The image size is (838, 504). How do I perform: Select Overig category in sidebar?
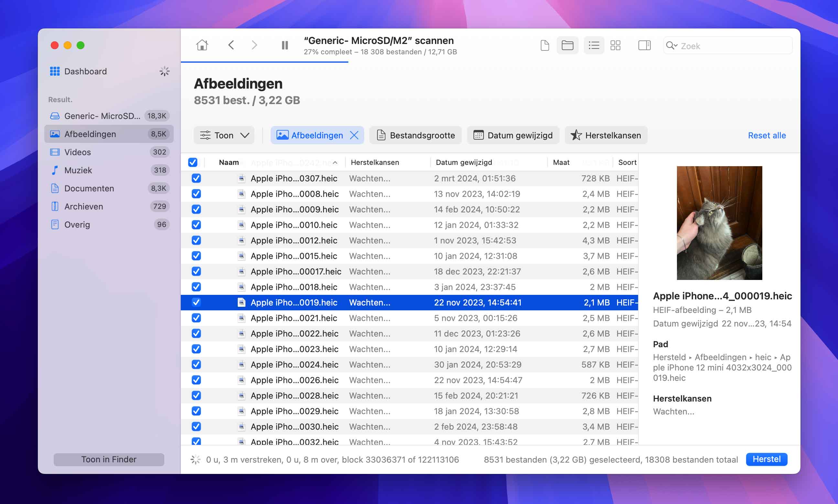tap(109, 224)
